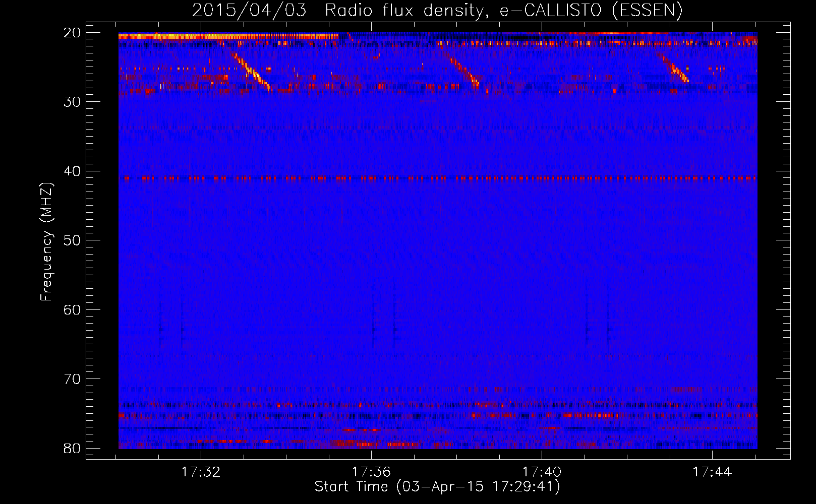Click the 17:44 time tick label

(x=712, y=472)
